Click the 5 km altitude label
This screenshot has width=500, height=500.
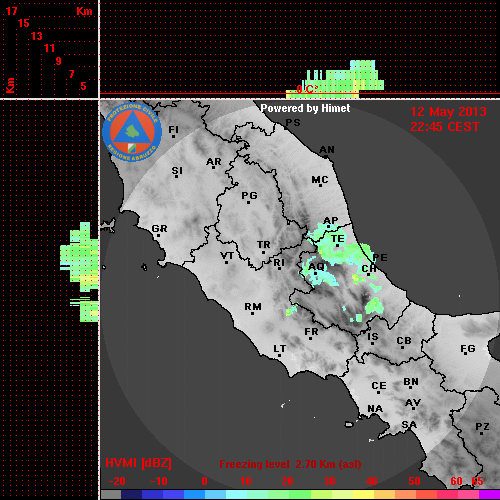tap(83, 86)
